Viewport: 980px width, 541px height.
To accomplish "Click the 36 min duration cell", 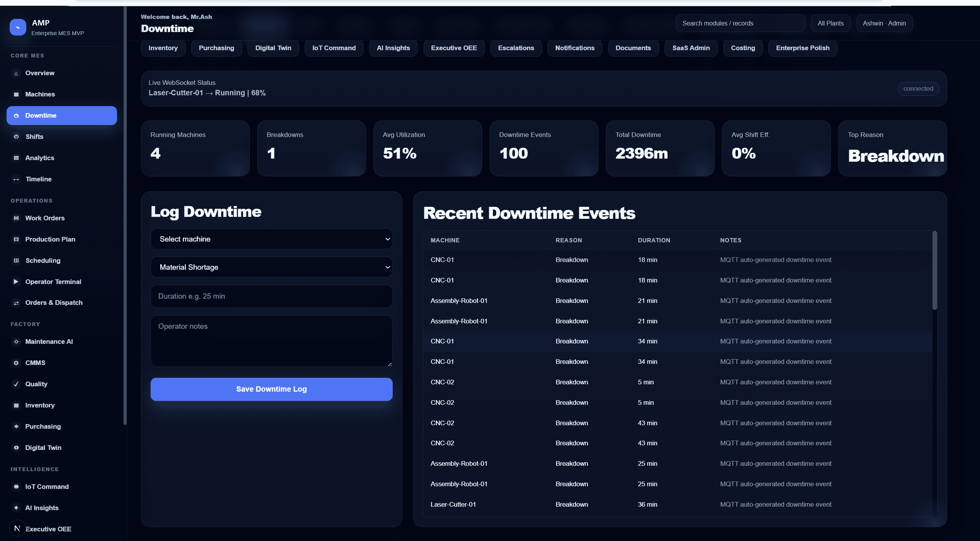I will (648, 504).
